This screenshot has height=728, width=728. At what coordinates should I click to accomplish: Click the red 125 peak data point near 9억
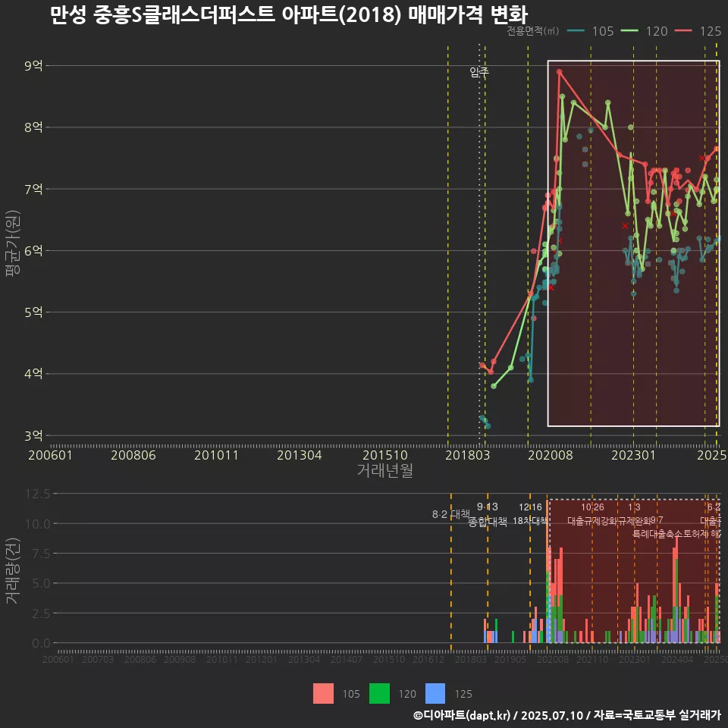tap(560, 71)
